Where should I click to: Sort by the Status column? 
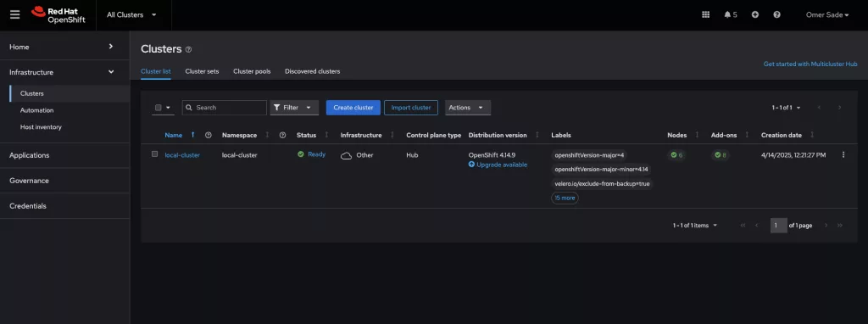point(326,135)
